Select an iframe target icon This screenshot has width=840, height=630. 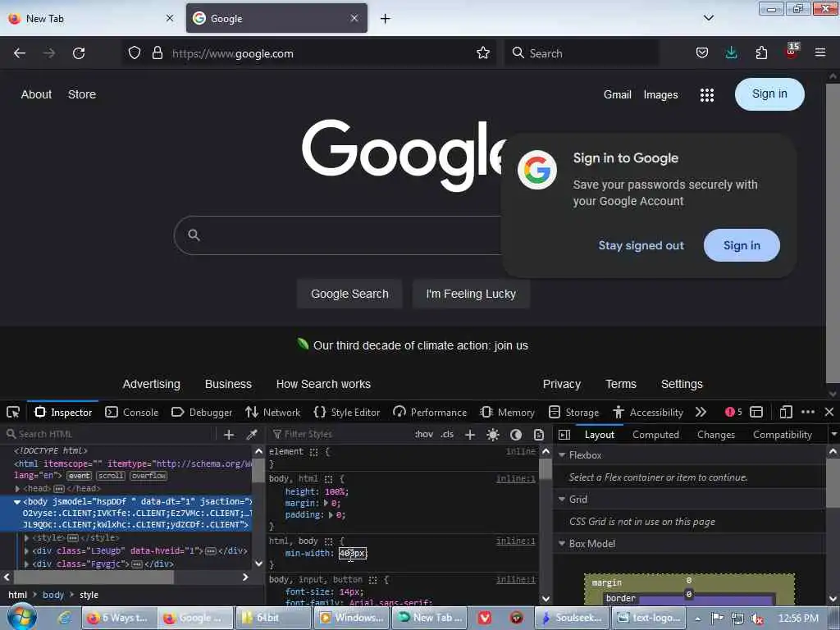pyautogui.click(x=756, y=412)
